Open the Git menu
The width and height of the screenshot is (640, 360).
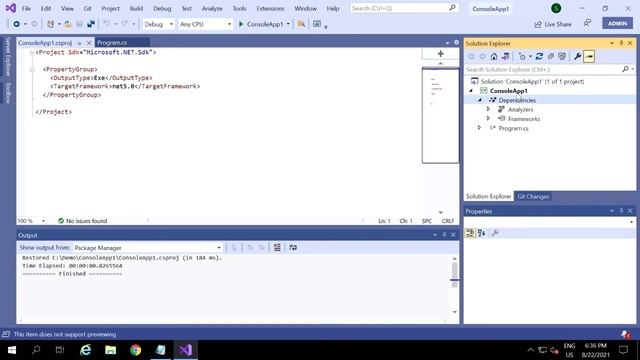point(87,8)
